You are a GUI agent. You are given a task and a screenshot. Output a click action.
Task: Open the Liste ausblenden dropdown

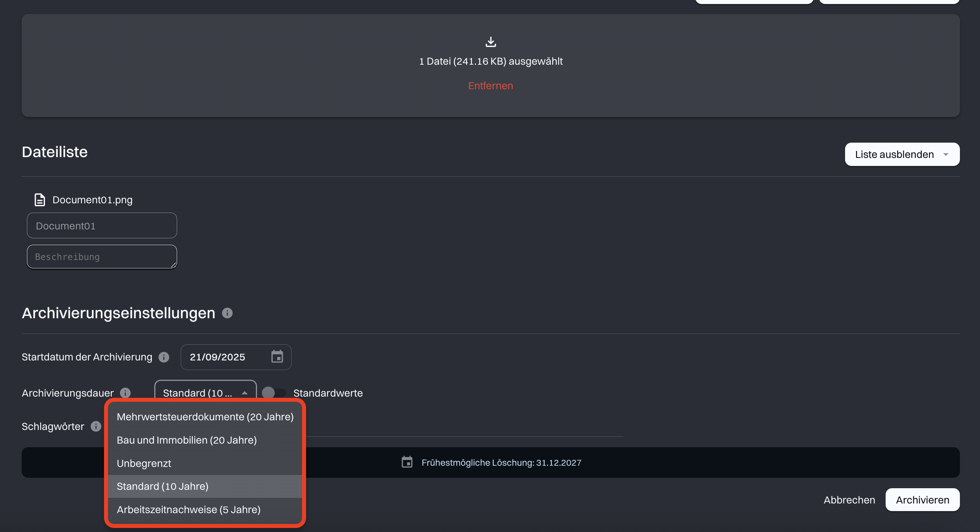tap(902, 154)
